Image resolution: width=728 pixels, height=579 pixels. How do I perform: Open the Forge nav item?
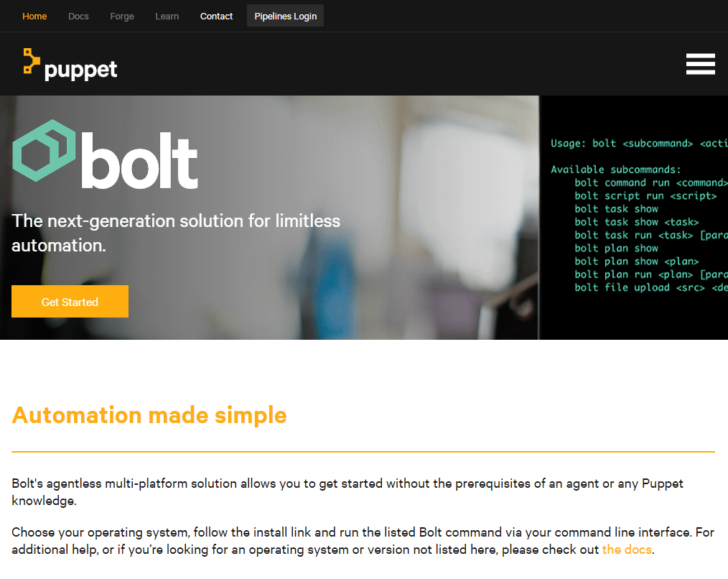pos(122,17)
